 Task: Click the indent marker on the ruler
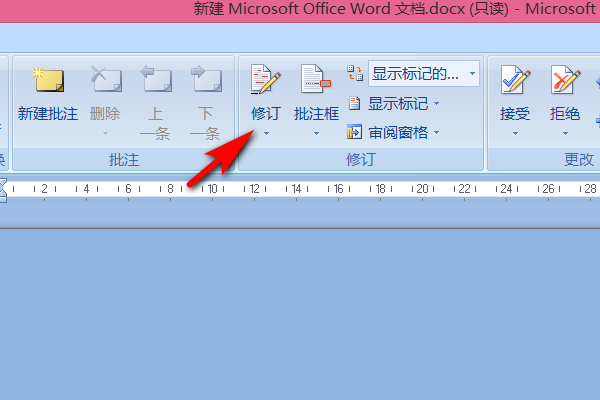[x=3, y=190]
